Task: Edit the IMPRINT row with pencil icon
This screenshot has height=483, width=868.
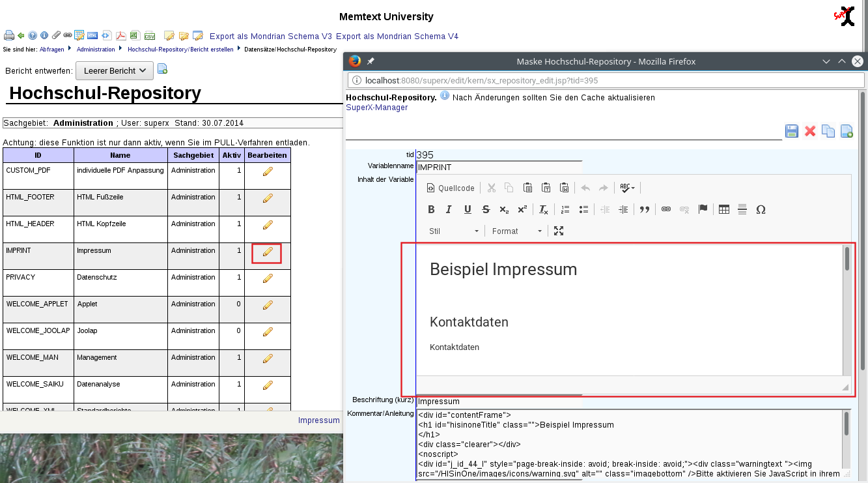Action: [268, 252]
